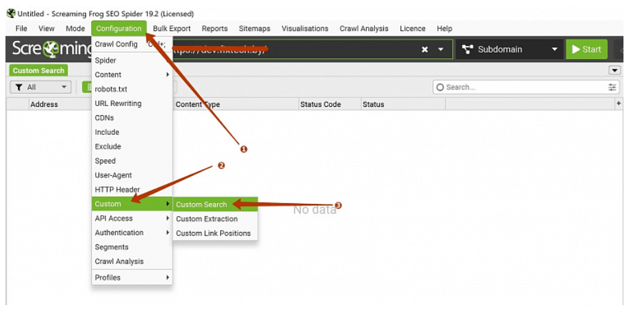Open the Crawl Analysis menu in menu bar
Image resolution: width=644 pixels, height=323 pixels.
tap(364, 28)
